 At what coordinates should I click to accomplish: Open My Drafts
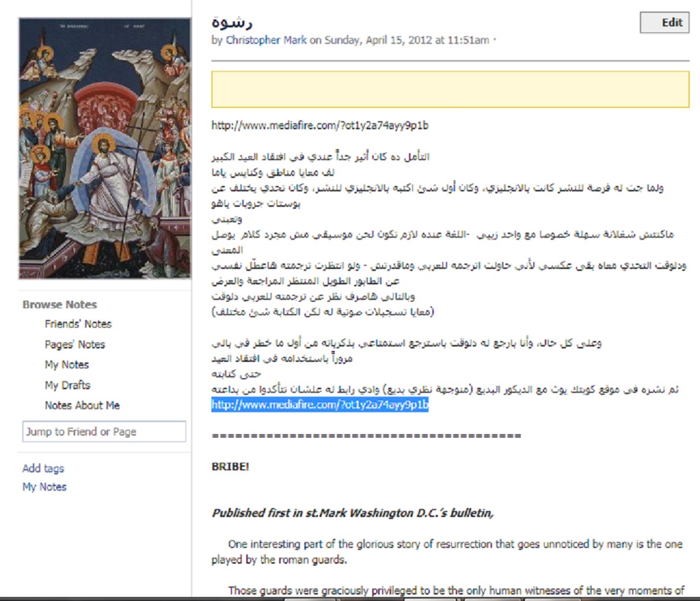tap(67, 385)
